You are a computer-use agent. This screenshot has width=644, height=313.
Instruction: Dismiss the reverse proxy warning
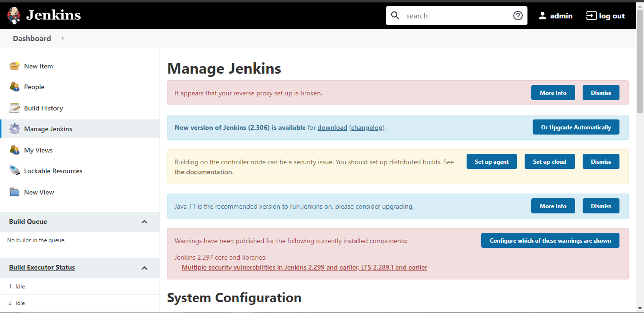point(601,93)
